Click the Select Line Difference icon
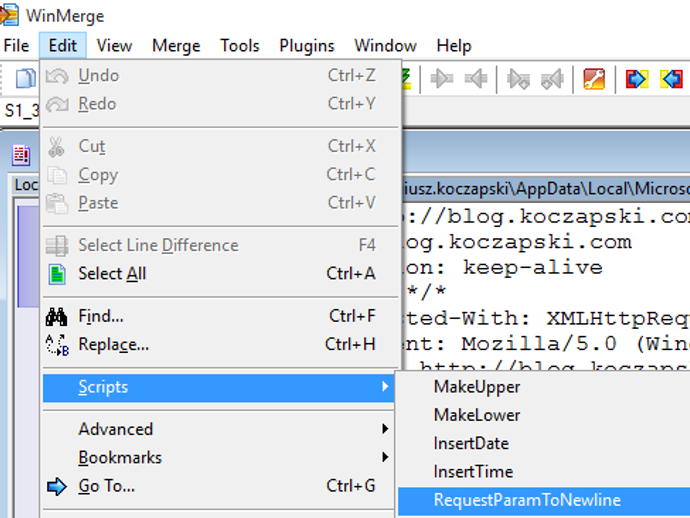 click(x=57, y=246)
